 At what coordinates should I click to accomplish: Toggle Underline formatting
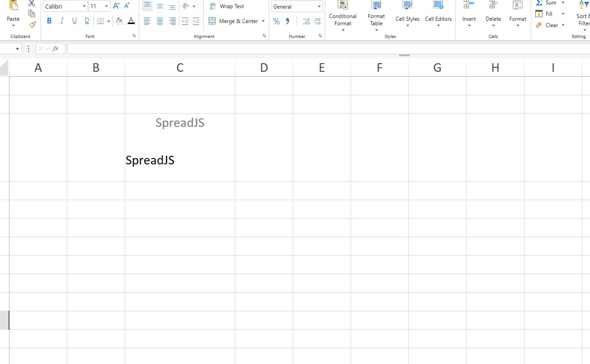click(x=75, y=21)
